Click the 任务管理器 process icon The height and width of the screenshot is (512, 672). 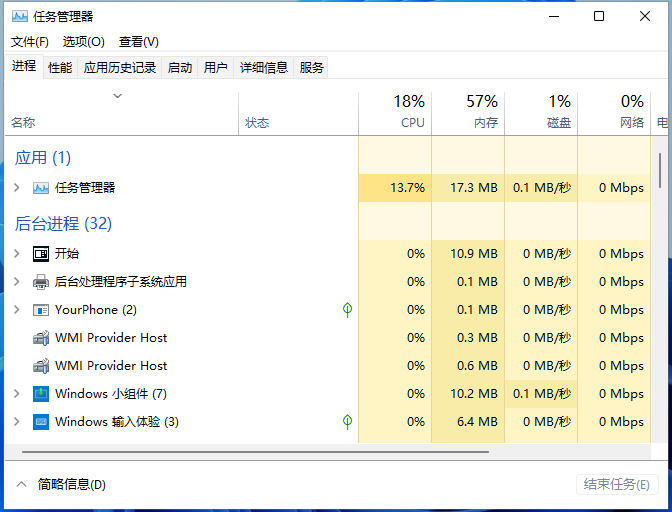click(x=41, y=188)
